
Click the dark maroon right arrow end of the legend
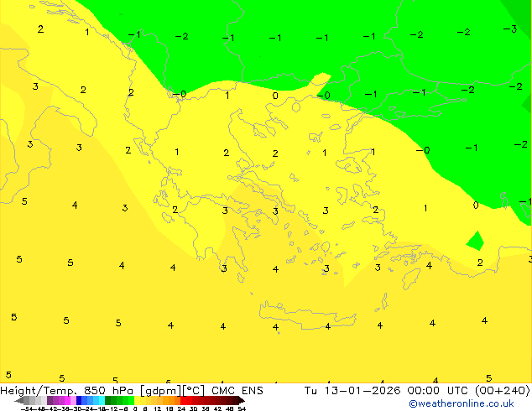(x=241, y=401)
